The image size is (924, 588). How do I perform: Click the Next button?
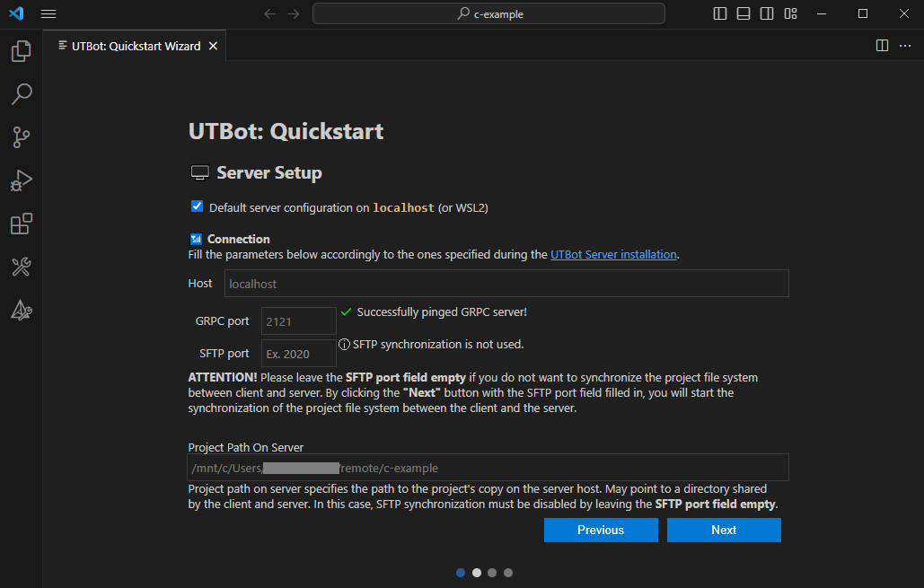(x=724, y=530)
